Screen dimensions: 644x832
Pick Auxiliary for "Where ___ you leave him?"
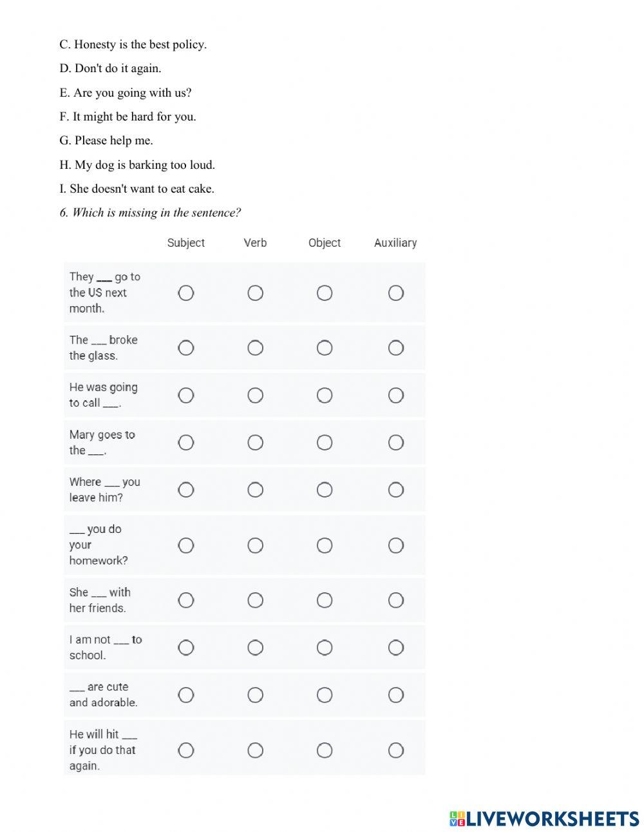pos(395,490)
